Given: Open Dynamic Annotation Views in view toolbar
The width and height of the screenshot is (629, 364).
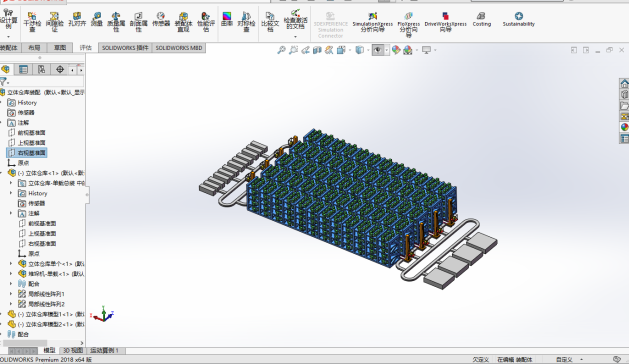Looking at the screenshot, I should [x=329, y=50].
